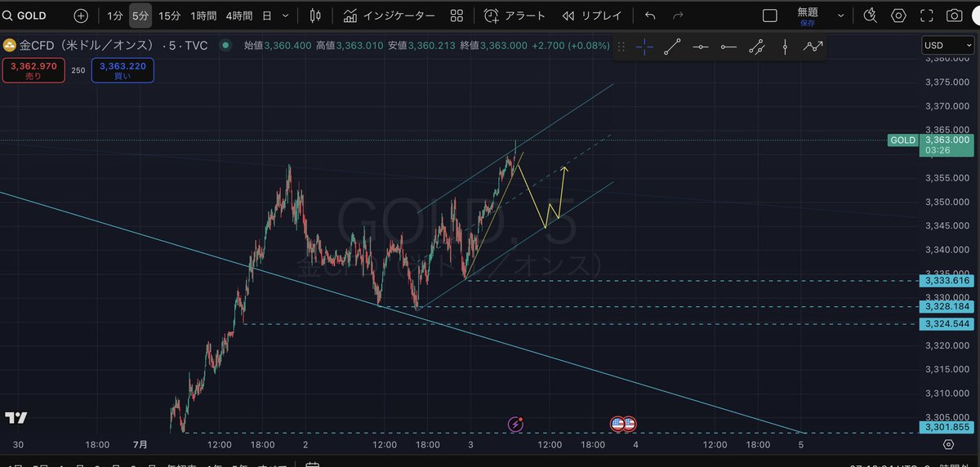Click 無題 保存 to save layout
The image size is (980, 467).
pos(808,16)
